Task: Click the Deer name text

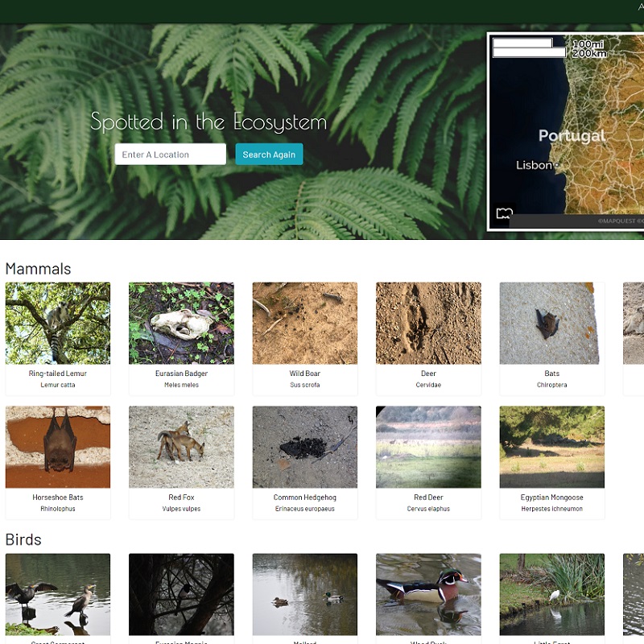Action: pos(428,374)
